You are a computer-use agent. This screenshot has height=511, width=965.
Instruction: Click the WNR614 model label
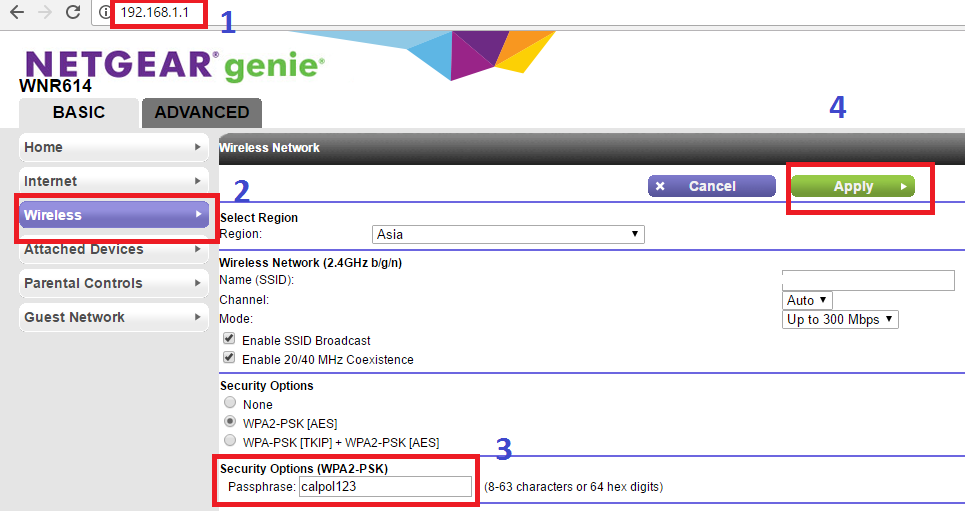[55, 86]
